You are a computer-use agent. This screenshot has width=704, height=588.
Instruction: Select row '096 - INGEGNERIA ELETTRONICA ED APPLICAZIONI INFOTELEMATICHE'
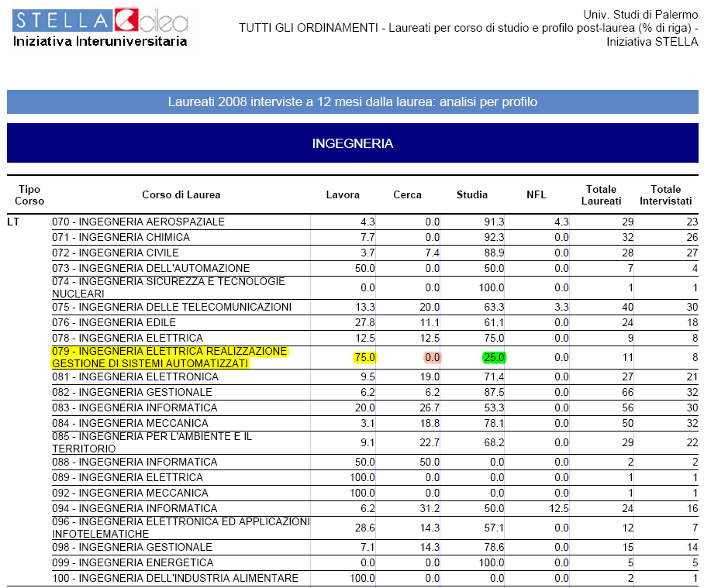pyautogui.click(x=375, y=528)
